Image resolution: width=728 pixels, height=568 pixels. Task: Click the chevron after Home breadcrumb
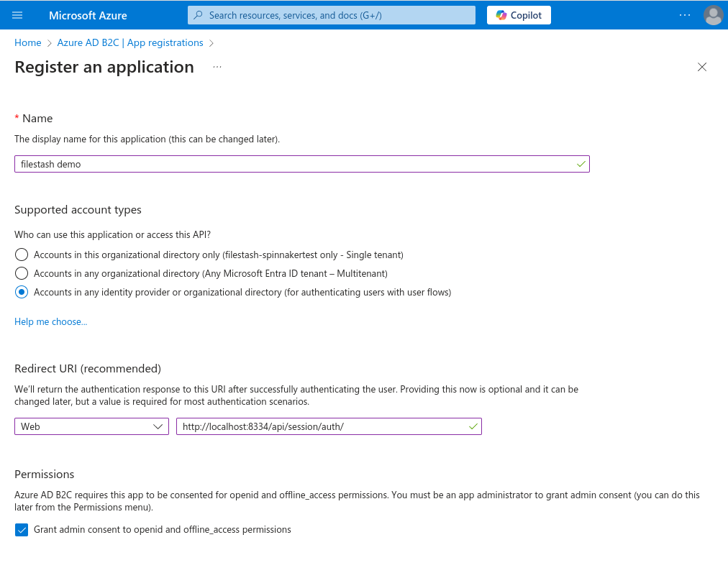coord(49,43)
